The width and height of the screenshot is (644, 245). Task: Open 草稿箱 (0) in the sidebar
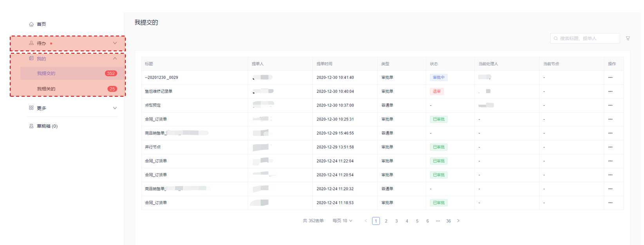[47, 126]
